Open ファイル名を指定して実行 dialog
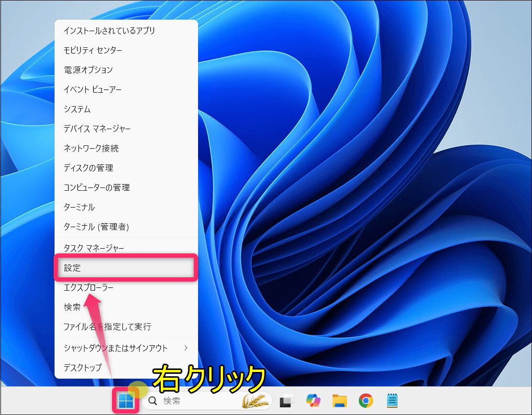This screenshot has height=415, width=532. [x=126, y=327]
